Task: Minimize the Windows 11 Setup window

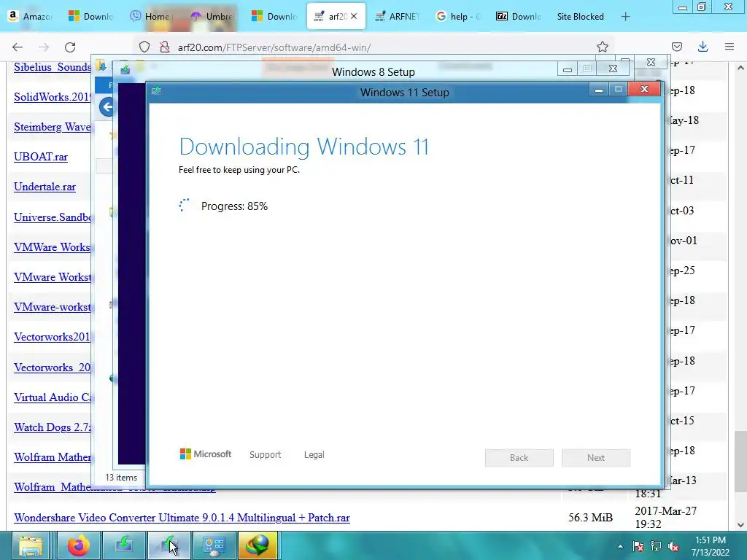Action: point(598,89)
